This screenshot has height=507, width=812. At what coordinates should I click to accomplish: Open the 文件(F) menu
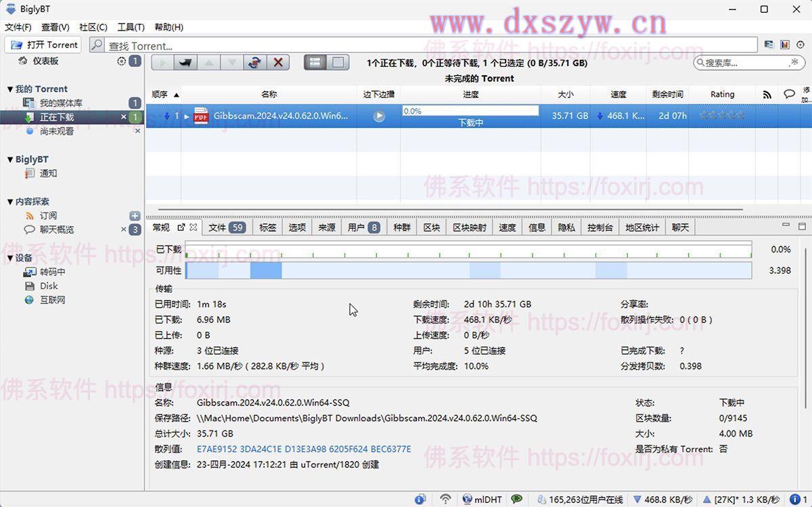click(x=18, y=27)
